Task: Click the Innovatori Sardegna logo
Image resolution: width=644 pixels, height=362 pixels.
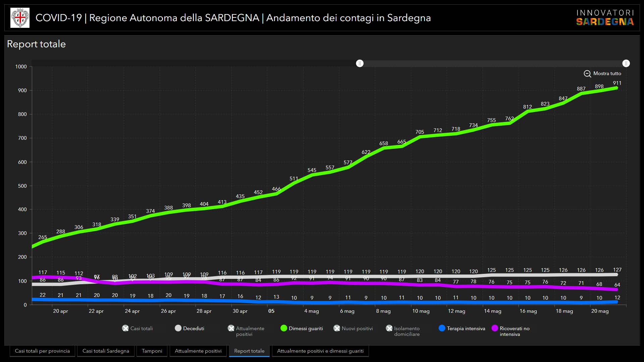Action: [605, 18]
